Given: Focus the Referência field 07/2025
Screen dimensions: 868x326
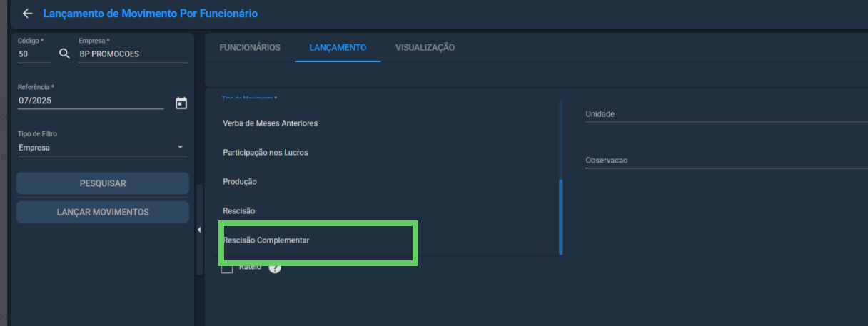Looking at the screenshot, I should (x=91, y=101).
